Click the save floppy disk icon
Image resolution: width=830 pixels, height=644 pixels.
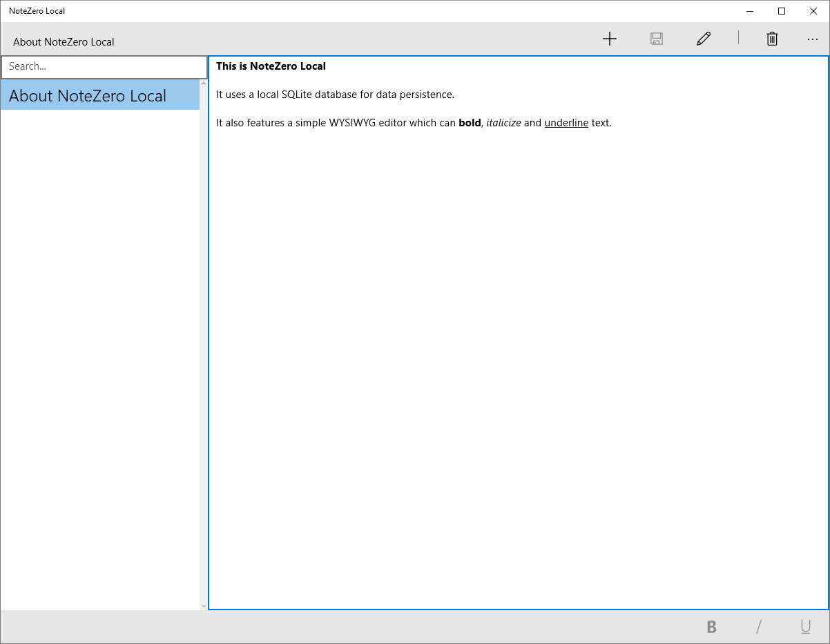pyautogui.click(x=657, y=39)
